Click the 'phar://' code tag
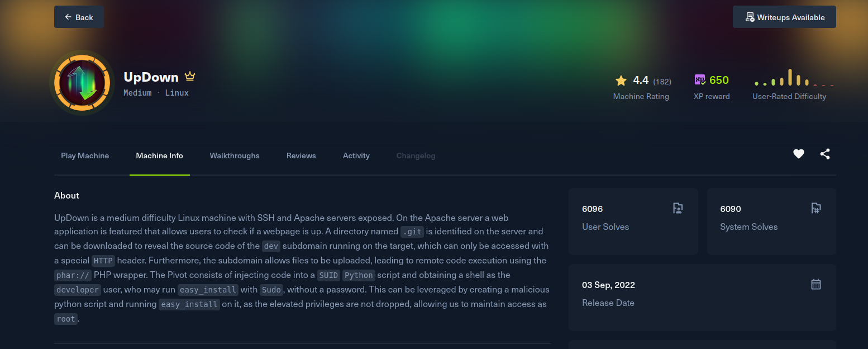The image size is (868, 349). 73,275
